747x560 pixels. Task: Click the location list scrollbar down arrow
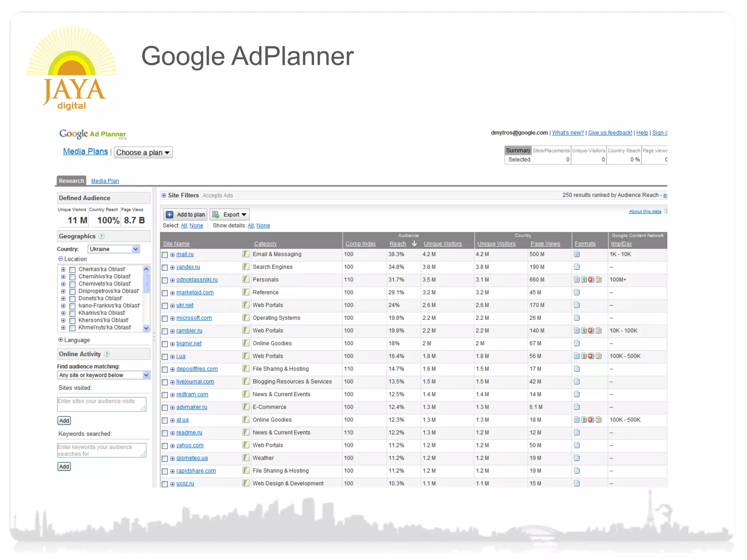(x=146, y=328)
